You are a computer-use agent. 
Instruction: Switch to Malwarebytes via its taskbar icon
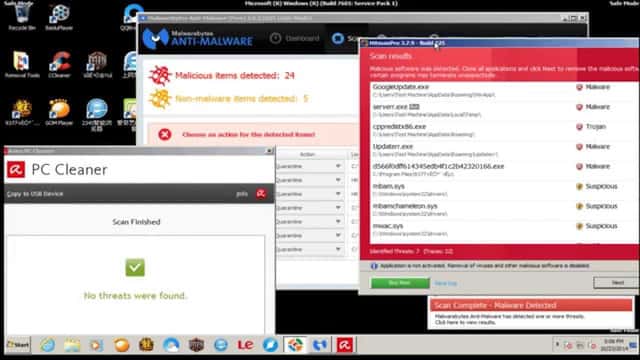tap(320, 345)
